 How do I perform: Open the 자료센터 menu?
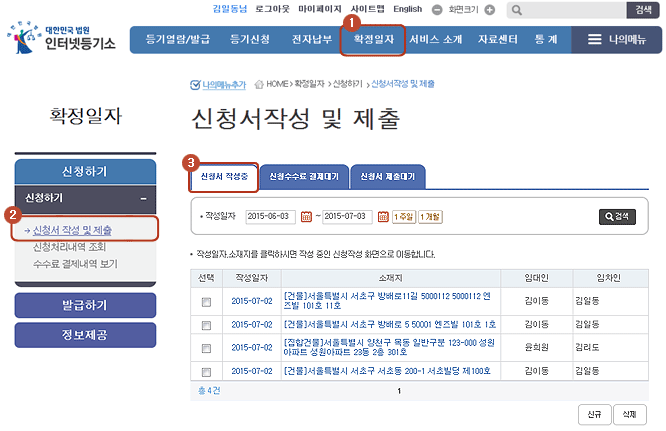pyautogui.click(x=498, y=39)
